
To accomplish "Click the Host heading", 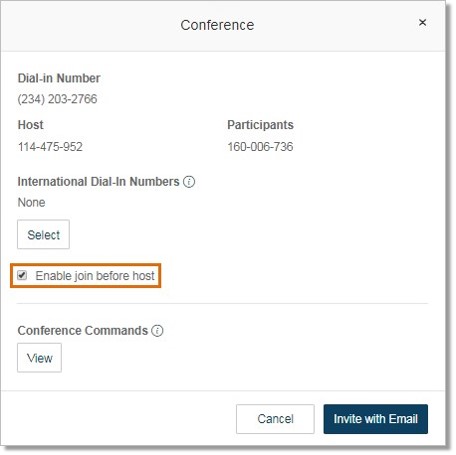I will tap(30, 125).
